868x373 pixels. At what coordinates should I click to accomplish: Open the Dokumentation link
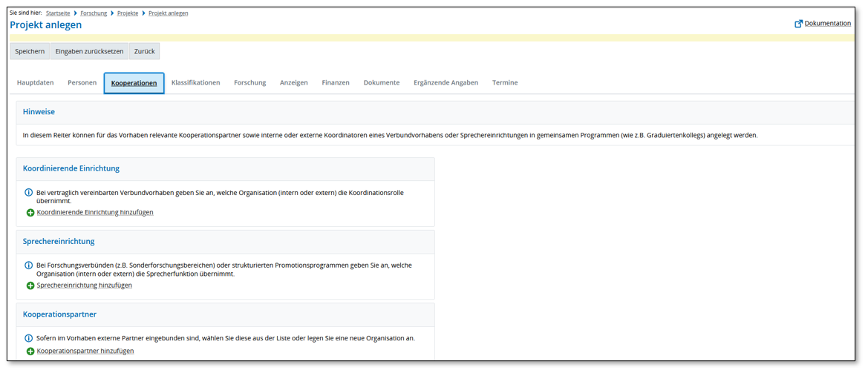827,24
